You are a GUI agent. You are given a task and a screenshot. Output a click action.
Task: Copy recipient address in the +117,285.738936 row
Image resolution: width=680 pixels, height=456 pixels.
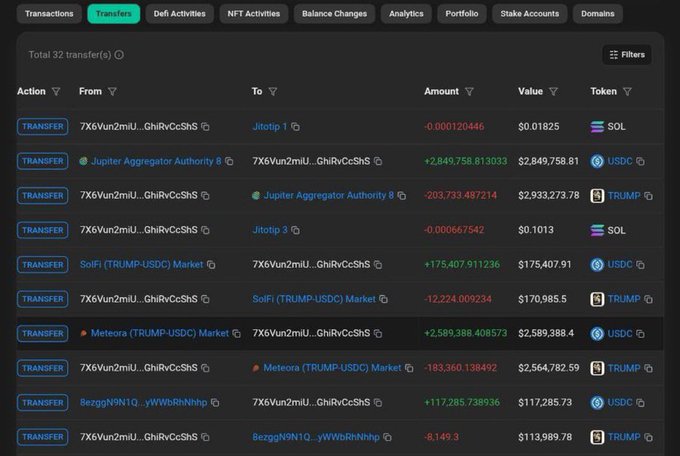point(378,403)
